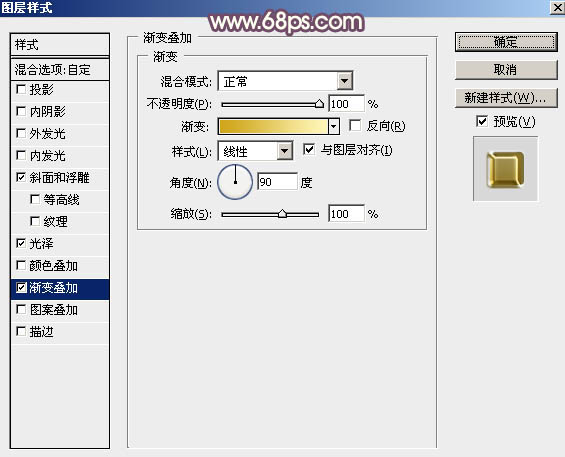Expand the 混合模式 dropdown
The image size is (565, 457).
[344, 81]
